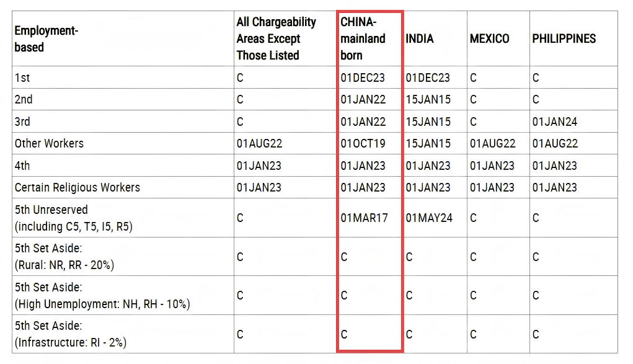The width and height of the screenshot is (633, 364).
Task: Click the 5th Unreserved row label
Action: point(73,218)
